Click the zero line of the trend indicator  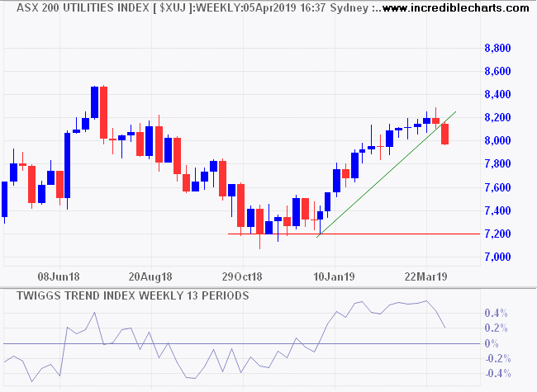241,343
